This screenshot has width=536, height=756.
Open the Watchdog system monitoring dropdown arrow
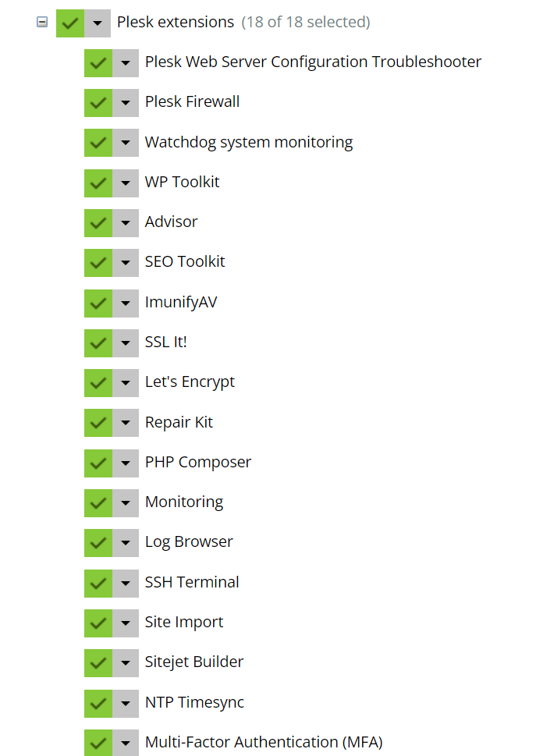126,143
